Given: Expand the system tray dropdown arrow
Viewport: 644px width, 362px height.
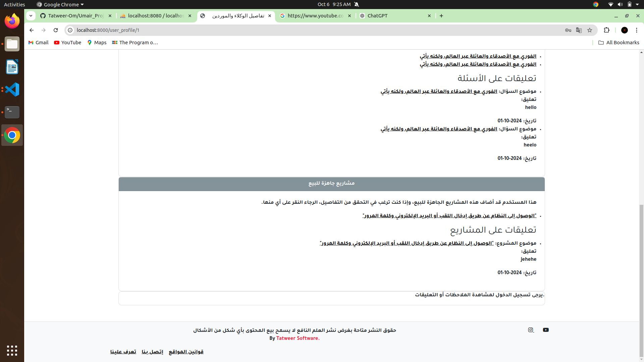Looking at the screenshot, I should point(637,4).
